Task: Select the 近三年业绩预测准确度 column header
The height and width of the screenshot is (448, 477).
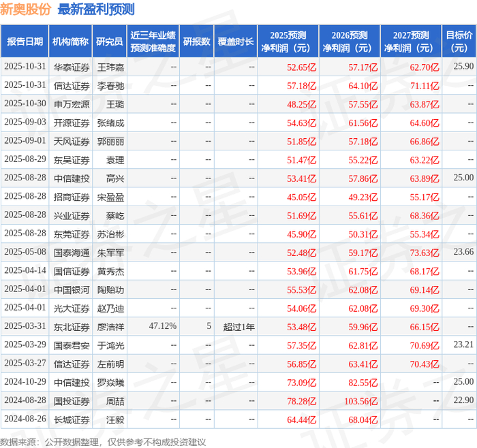Action: tap(153, 42)
